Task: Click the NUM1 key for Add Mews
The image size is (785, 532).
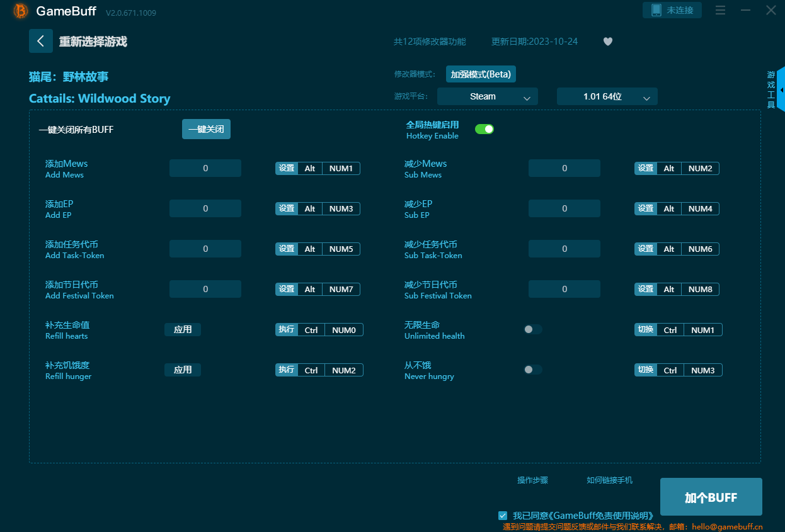Action: click(341, 168)
